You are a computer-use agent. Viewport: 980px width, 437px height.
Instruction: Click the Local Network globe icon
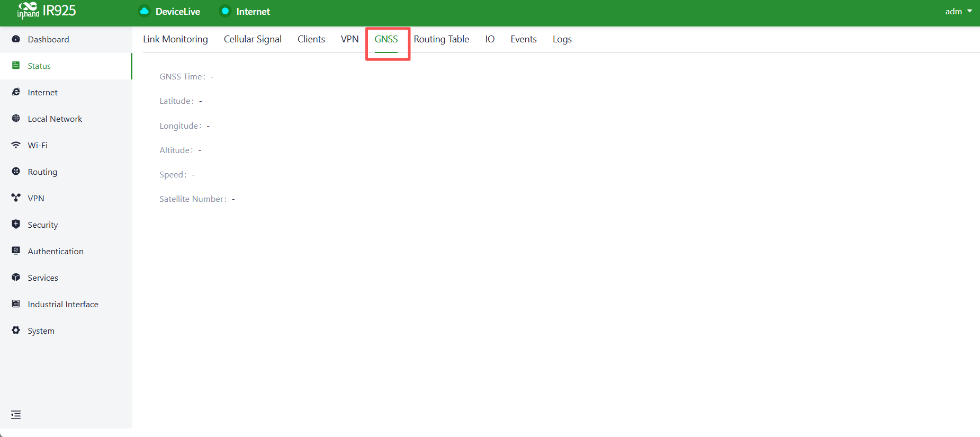coord(16,119)
